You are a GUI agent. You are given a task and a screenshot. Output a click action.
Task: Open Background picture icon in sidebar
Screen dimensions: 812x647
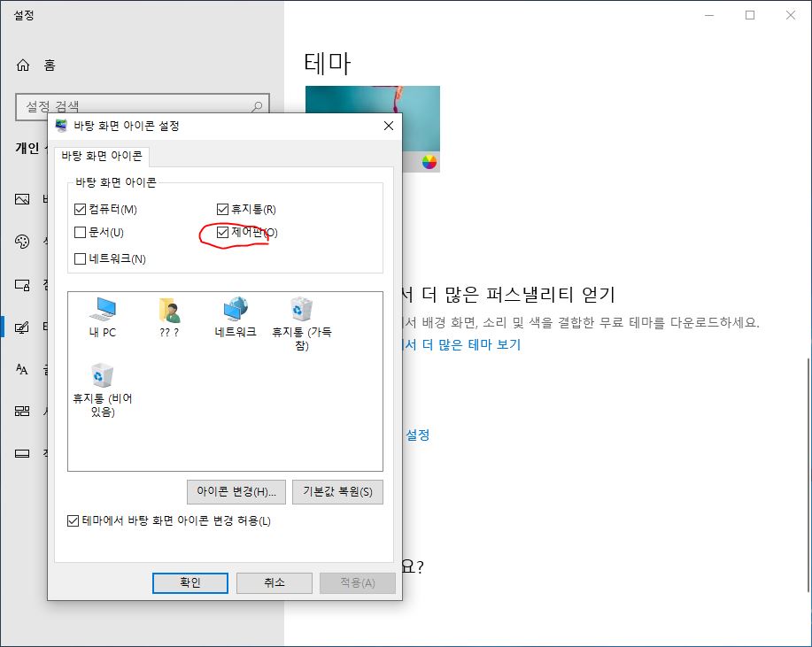pyautogui.click(x=22, y=199)
